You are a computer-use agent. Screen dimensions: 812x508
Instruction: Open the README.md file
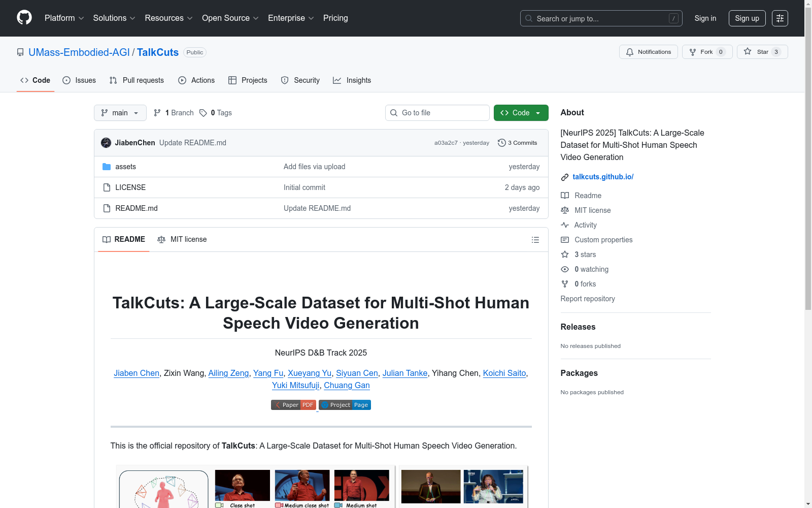coord(137,208)
